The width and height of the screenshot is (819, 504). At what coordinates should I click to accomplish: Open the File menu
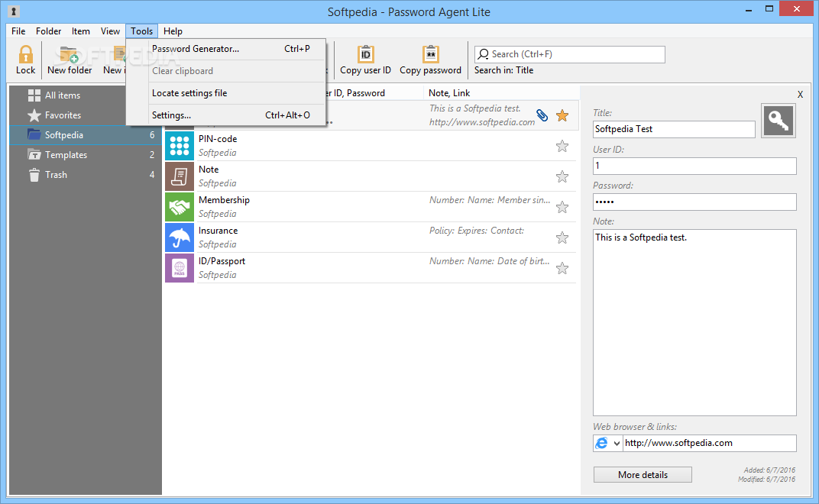(18, 31)
